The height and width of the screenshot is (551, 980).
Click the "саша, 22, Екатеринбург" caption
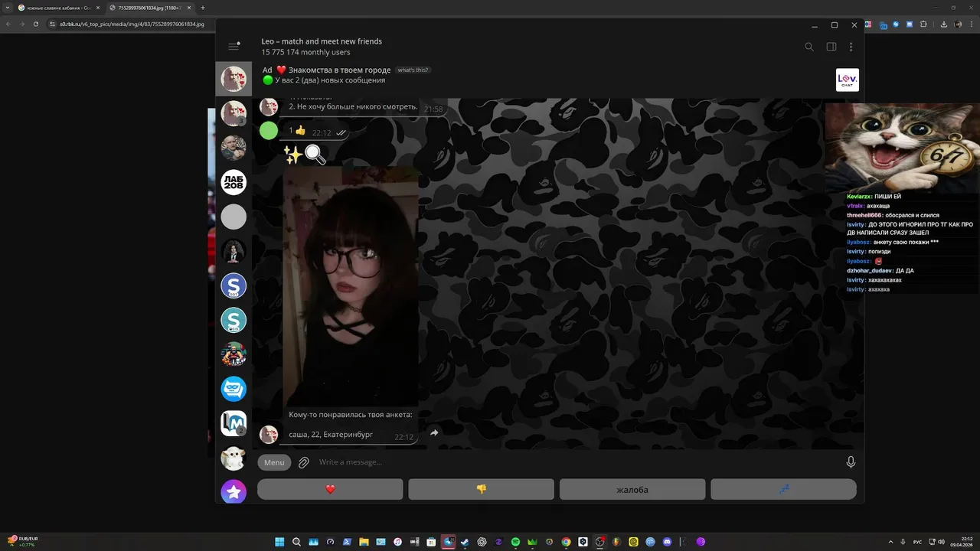coord(331,435)
